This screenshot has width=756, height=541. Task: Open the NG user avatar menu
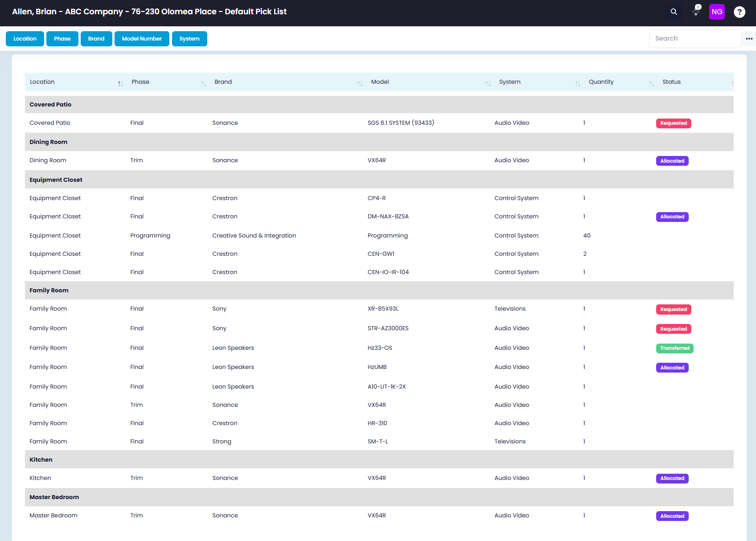tap(717, 12)
